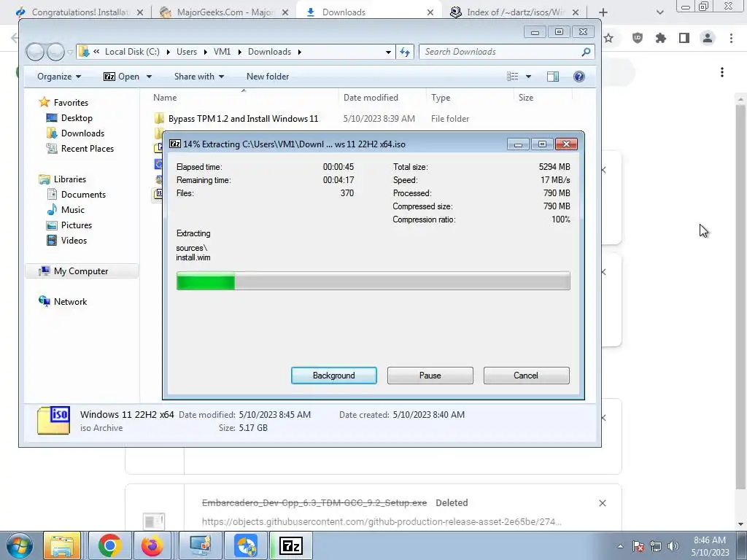Open Documents library
Screen dimensions: 747x560
83,194
